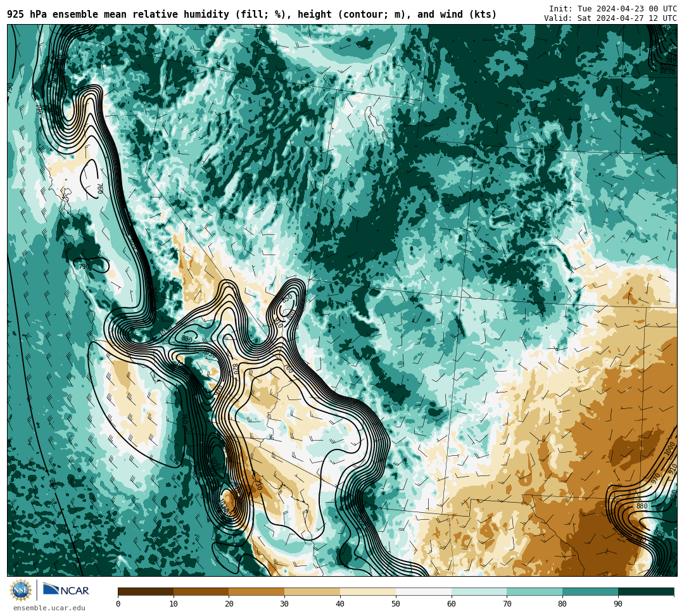684x616 pixels.
Task: Click the colorbar tick label 60
Action: 452,604
